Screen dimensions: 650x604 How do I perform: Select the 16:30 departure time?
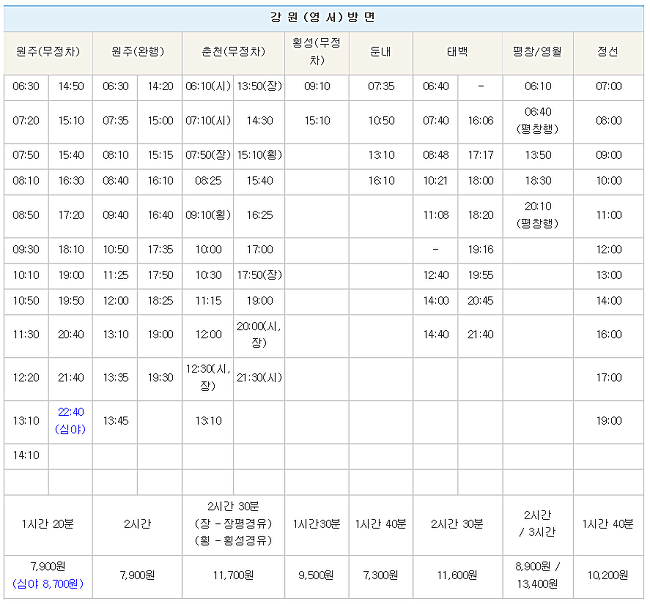[71, 181]
